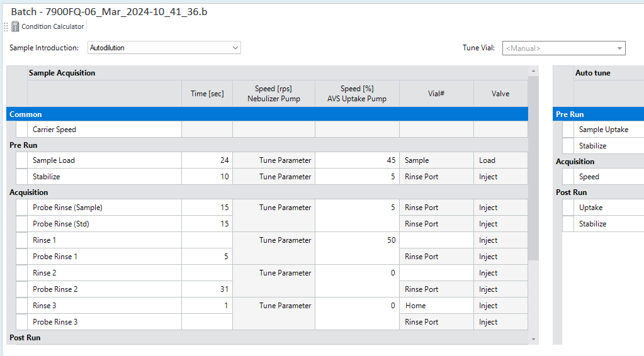Open the Condition Calculator icon
644x356 pixels.
click(x=15, y=26)
